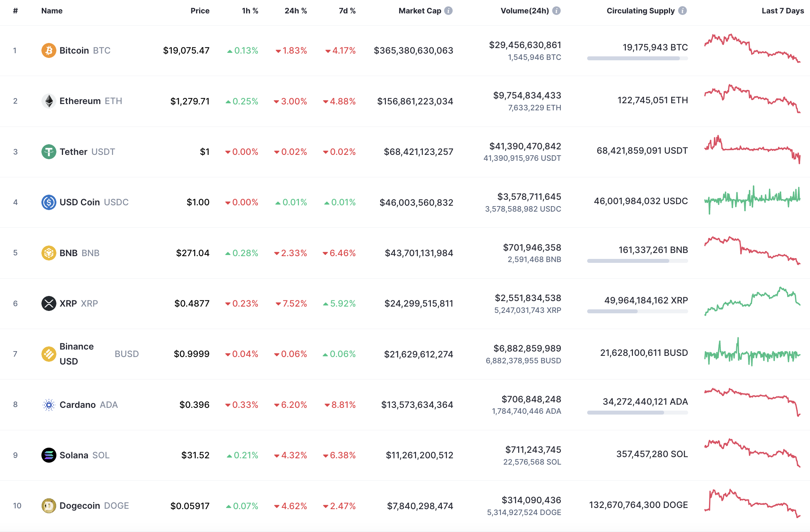Click the USD Coin logo
The image size is (810, 532).
coord(48,202)
